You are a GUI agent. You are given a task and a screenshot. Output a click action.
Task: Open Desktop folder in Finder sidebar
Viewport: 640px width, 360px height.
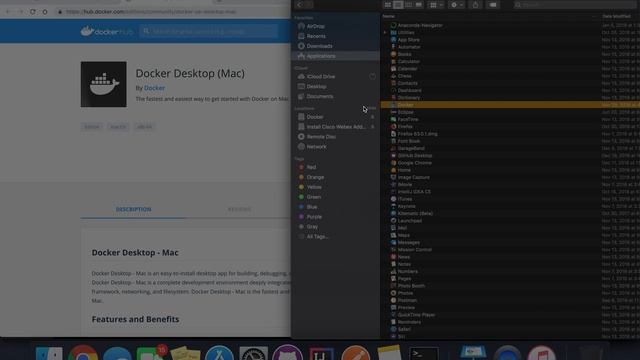[x=316, y=87]
